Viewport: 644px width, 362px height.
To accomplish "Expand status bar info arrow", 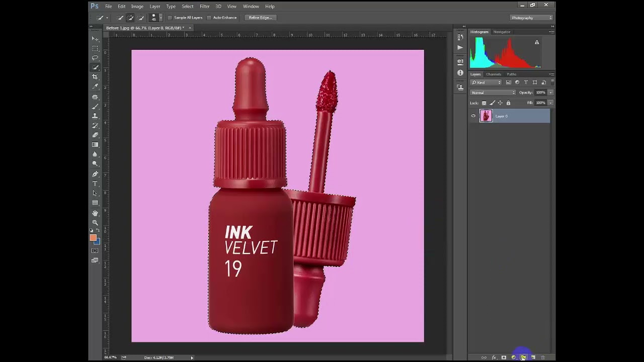I will [x=192, y=357].
